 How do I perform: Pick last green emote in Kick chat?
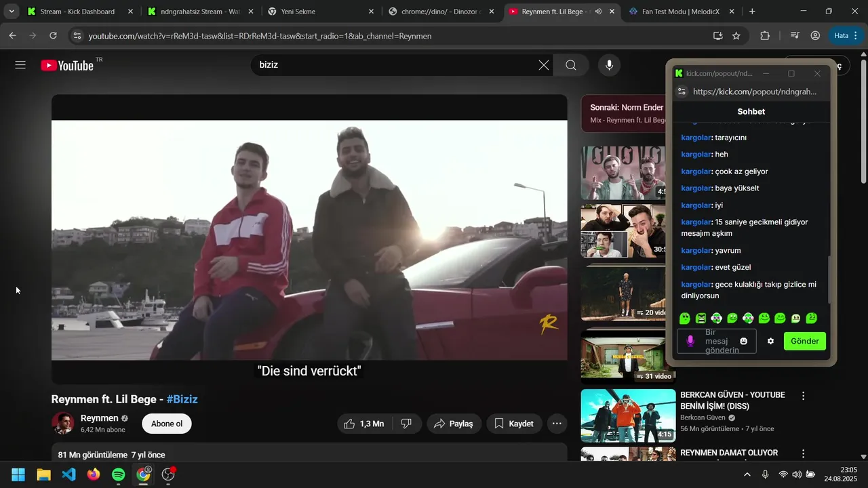pos(812,318)
